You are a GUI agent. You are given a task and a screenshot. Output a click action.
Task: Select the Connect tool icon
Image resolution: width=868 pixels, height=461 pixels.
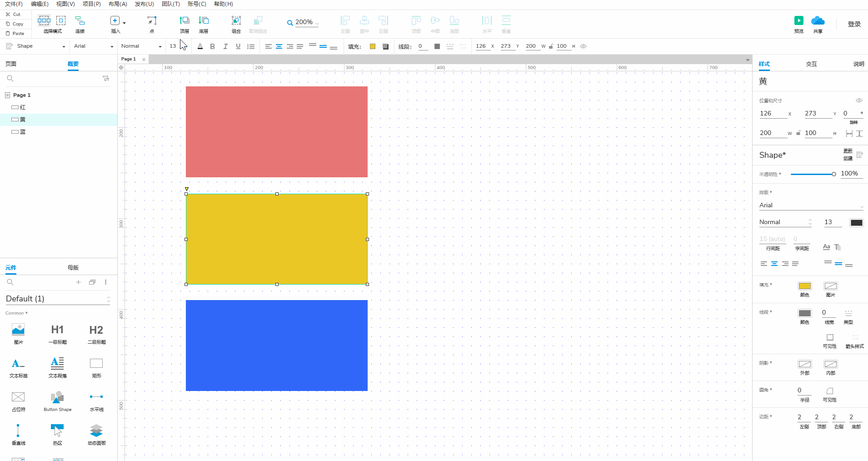80,20
